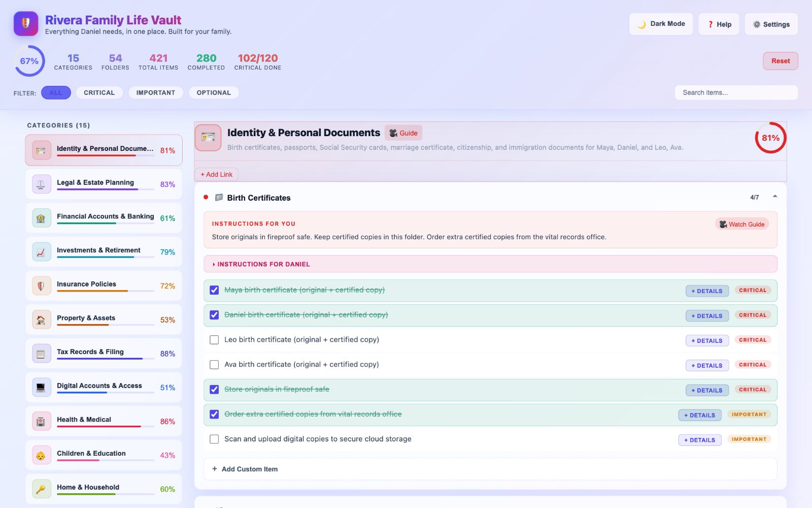
Task: Expand details for Scan and upload item
Action: click(700, 440)
